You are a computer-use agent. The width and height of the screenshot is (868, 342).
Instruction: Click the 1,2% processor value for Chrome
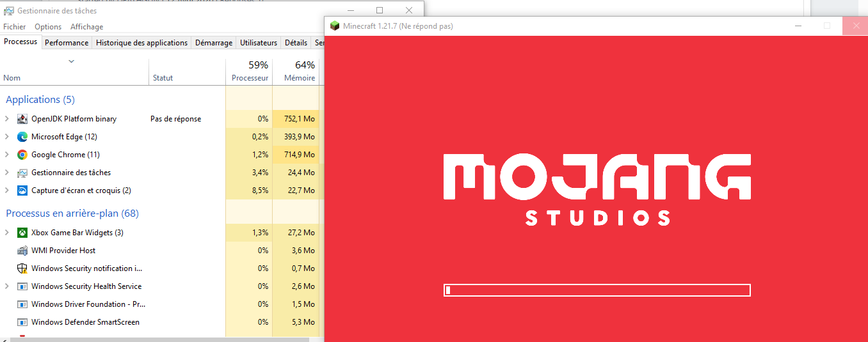tap(261, 155)
